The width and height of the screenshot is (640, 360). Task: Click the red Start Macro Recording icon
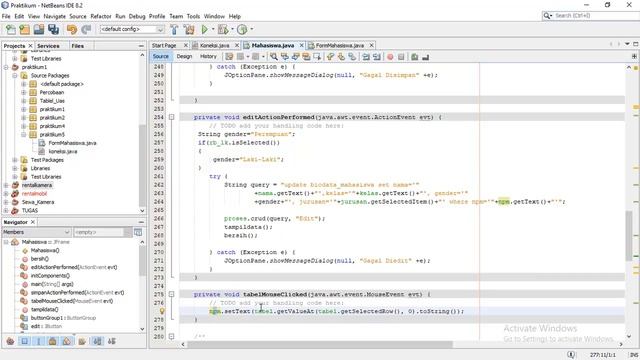coord(390,57)
